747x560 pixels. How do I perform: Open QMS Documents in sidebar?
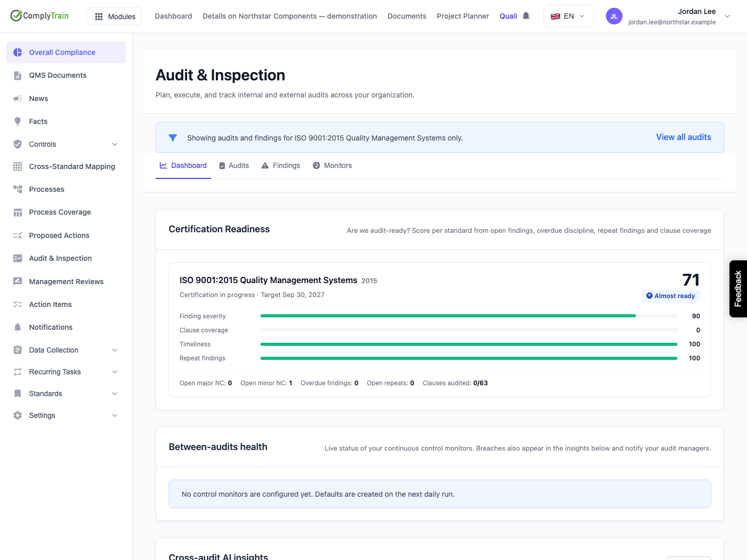point(66,75)
